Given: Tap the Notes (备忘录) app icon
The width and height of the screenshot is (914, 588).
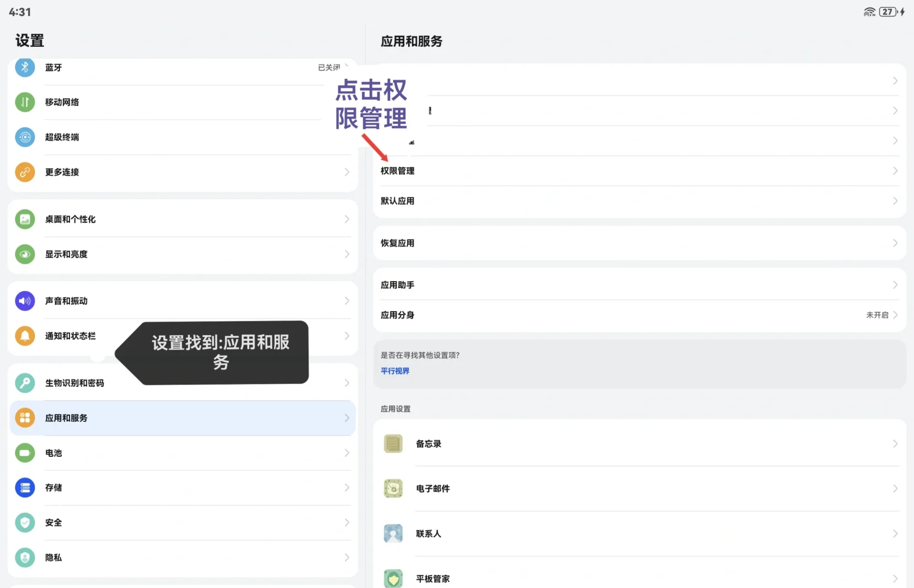Looking at the screenshot, I should [393, 444].
